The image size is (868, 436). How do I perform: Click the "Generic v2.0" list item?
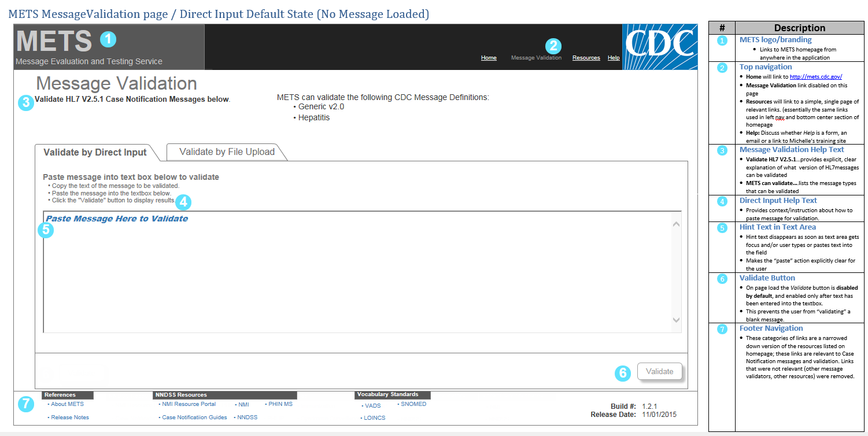click(321, 107)
